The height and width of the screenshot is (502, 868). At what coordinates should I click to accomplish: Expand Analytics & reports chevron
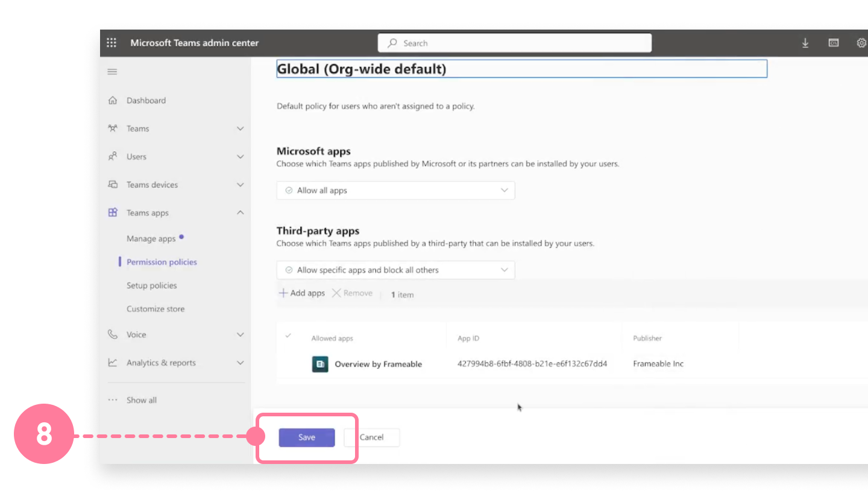[241, 363]
